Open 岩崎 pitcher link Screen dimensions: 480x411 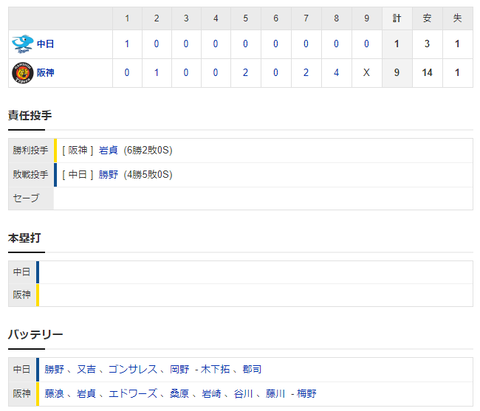[x=211, y=393]
